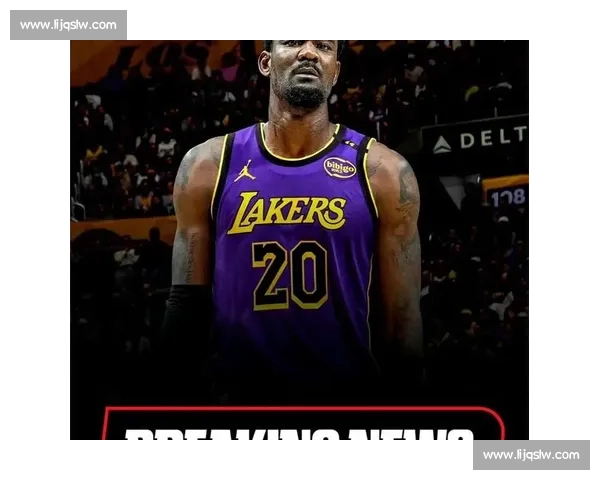Click the DELTA text on arena sign
600x480 pixels.
pos(492,138)
